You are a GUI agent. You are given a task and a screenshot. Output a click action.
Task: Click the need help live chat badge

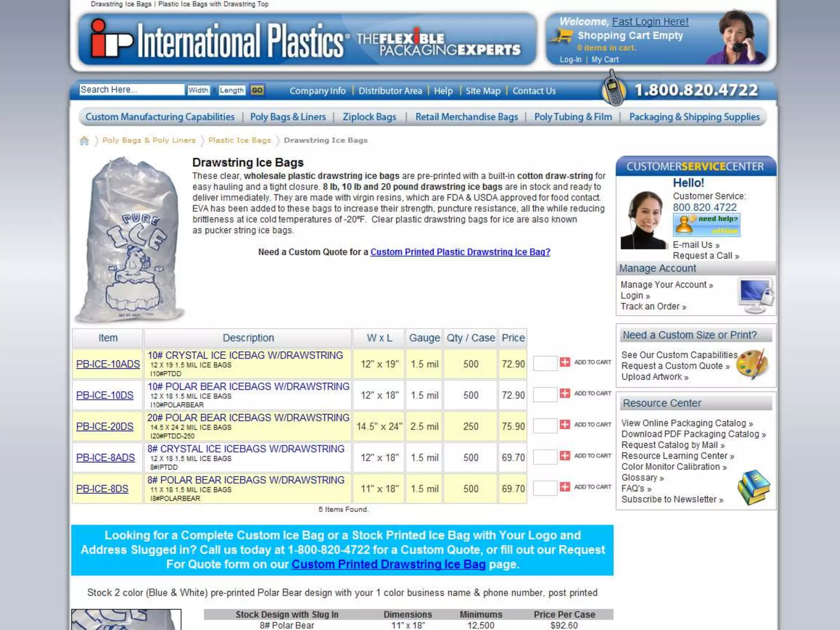[706, 224]
